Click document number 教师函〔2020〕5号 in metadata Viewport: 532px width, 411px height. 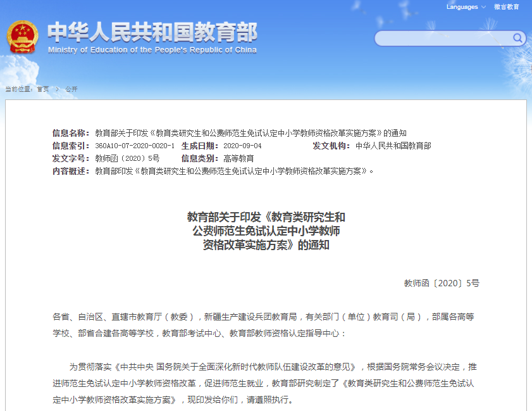pyautogui.click(x=127, y=158)
